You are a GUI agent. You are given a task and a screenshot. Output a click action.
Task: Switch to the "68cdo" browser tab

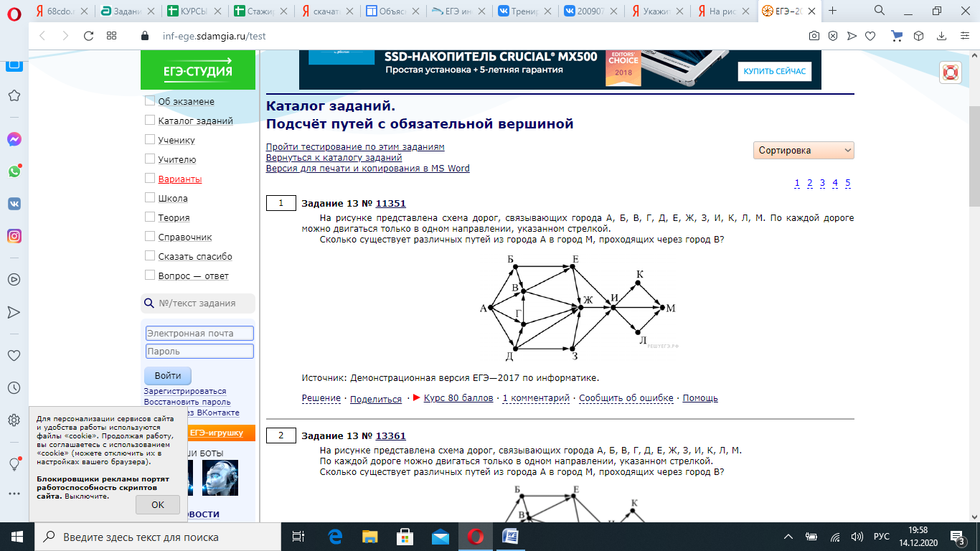(x=61, y=11)
